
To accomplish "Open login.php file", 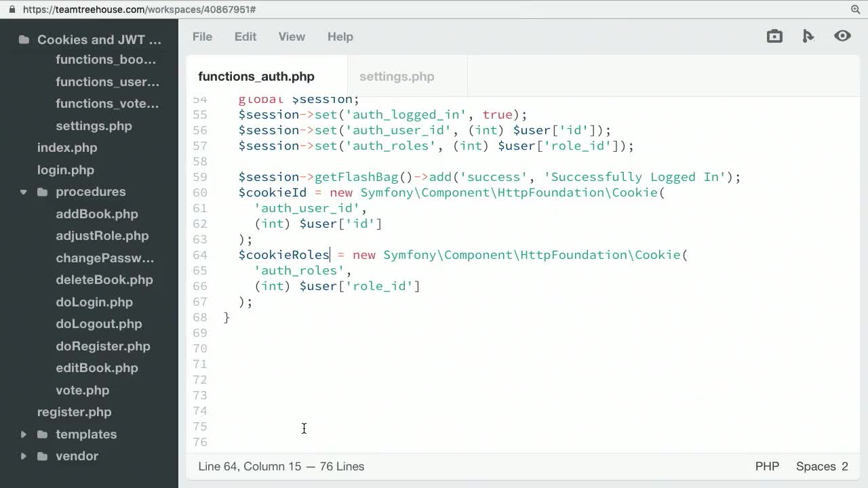I will coord(66,170).
